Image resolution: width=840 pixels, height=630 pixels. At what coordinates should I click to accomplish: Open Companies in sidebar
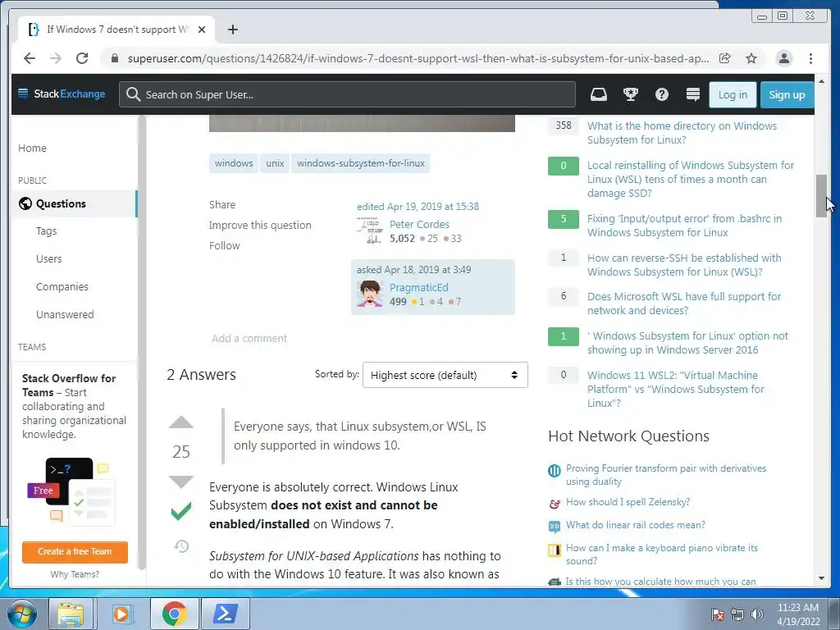click(62, 286)
